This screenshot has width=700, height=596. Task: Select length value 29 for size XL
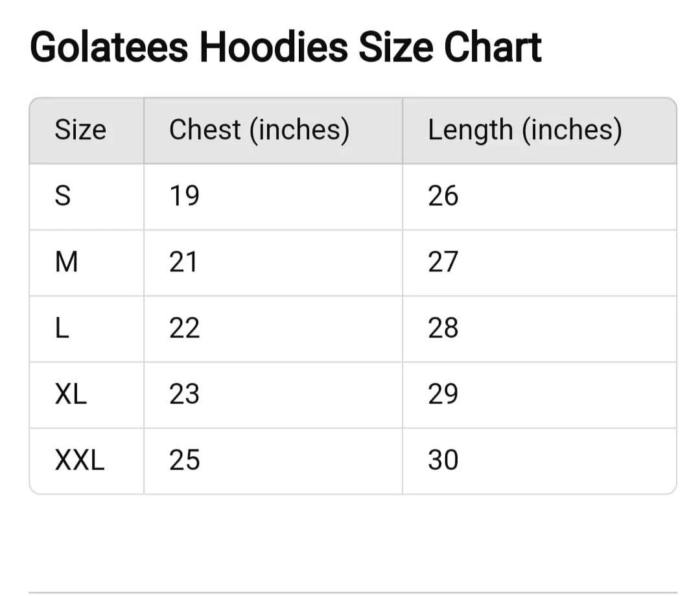443,395
